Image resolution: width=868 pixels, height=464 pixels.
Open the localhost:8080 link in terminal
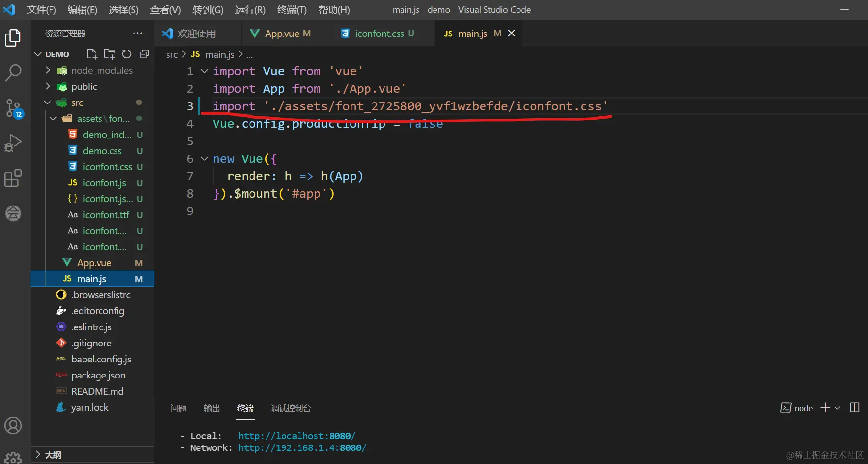pyautogui.click(x=297, y=436)
